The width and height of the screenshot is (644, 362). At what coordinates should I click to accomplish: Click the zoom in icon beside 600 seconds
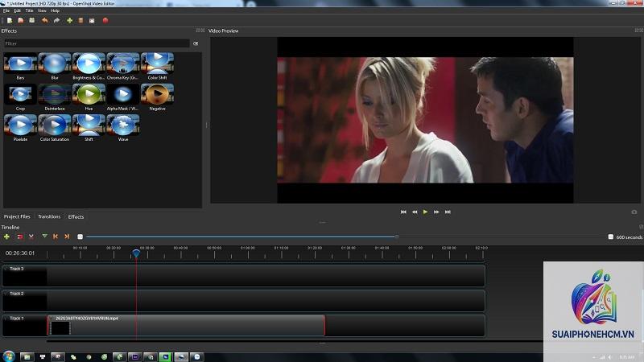tap(611, 237)
